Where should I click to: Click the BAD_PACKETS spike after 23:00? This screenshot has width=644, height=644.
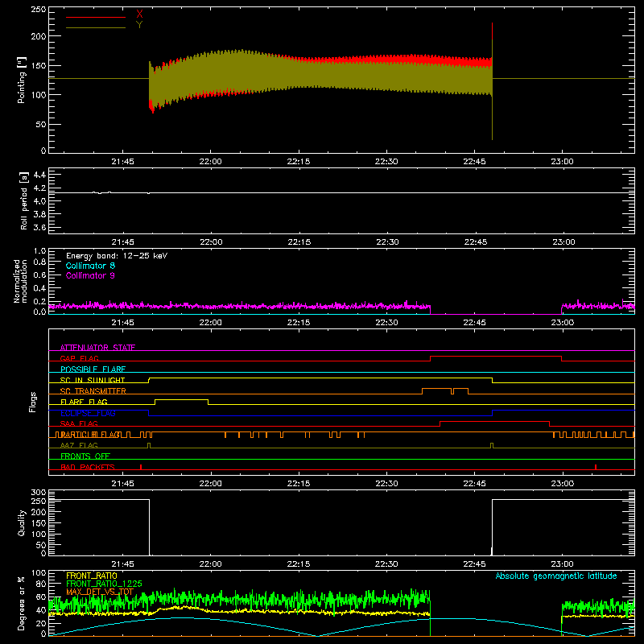(596, 467)
